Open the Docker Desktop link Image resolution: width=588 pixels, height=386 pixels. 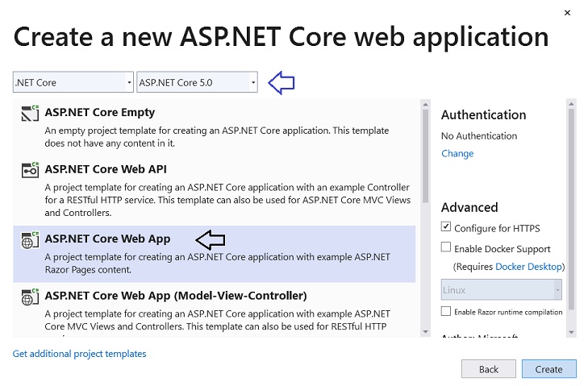529,267
